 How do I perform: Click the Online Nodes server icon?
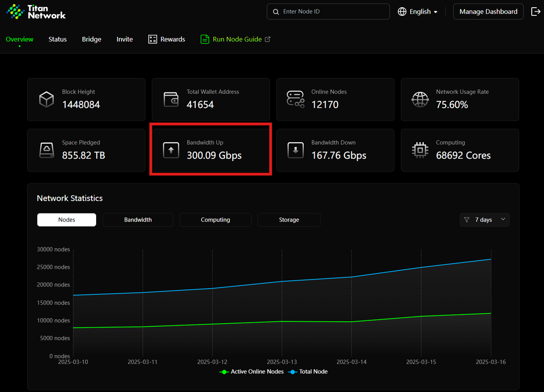click(x=296, y=99)
